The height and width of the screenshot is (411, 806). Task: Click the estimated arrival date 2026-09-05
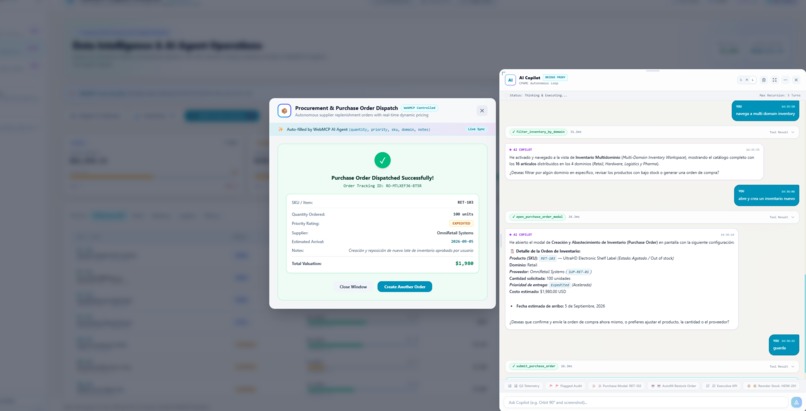462,241
